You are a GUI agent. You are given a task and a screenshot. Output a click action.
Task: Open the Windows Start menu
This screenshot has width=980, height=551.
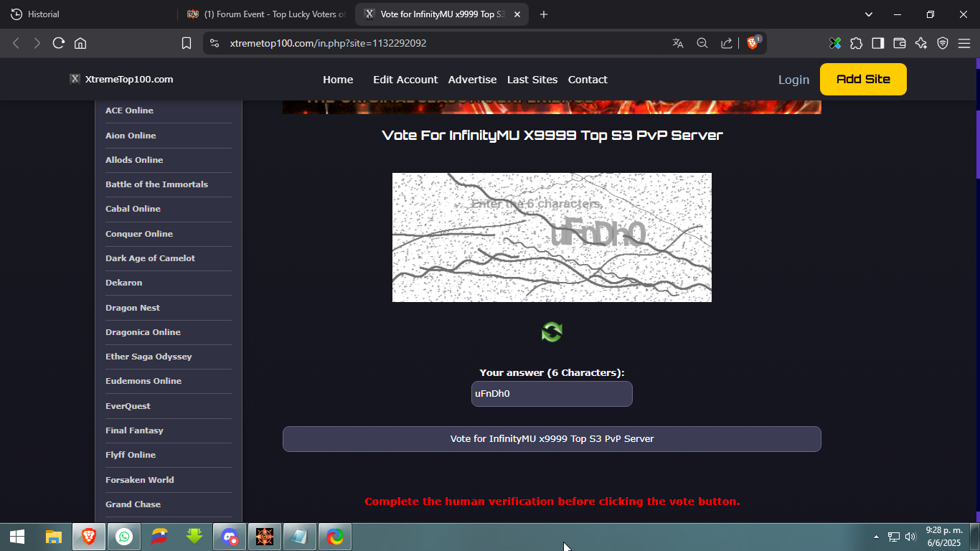(x=17, y=537)
